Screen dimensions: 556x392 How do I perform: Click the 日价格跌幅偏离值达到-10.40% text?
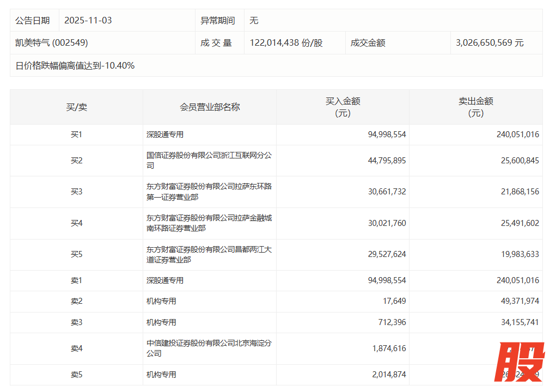tap(75, 66)
